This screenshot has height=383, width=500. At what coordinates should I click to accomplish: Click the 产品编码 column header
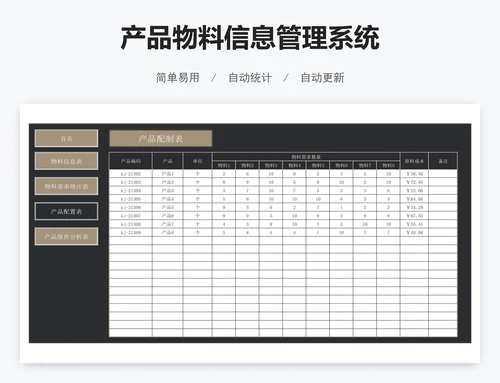click(x=131, y=161)
